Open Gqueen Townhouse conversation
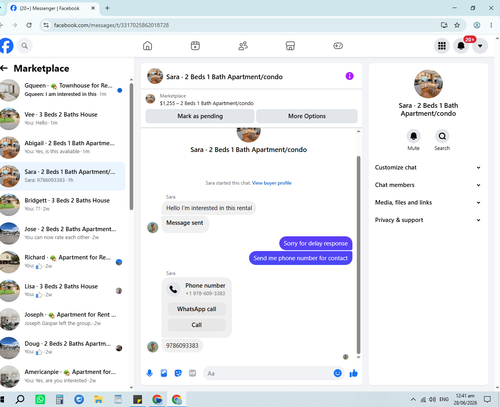Image resolution: width=500 pixels, height=407 pixels. pos(62,90)
